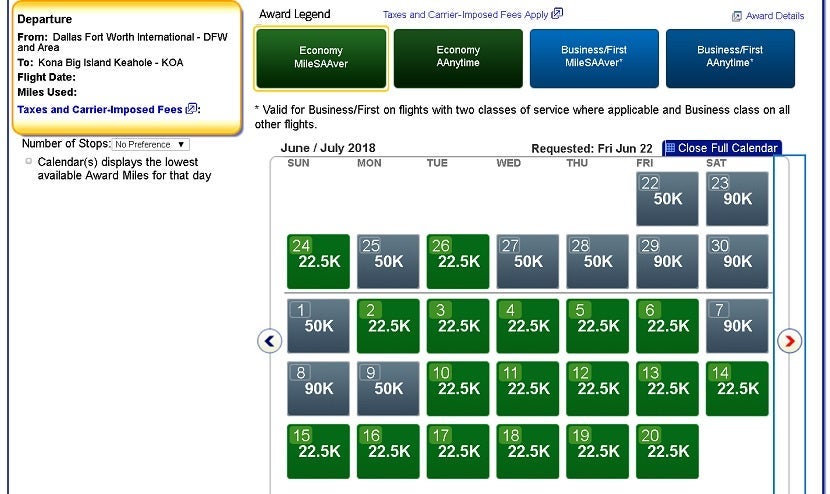Select July 14 for 22.5K miles
Screen dimensions: 830x494
coord(737,388)
